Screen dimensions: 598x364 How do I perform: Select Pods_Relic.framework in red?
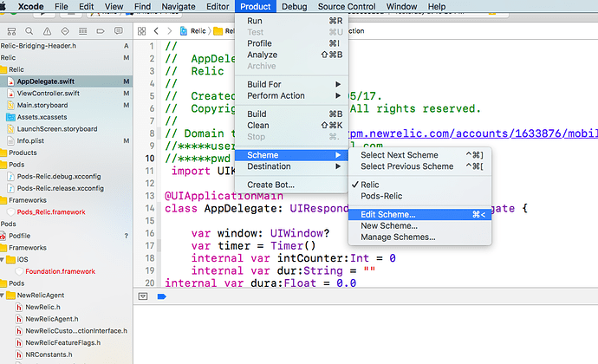[x=51, y=212]
